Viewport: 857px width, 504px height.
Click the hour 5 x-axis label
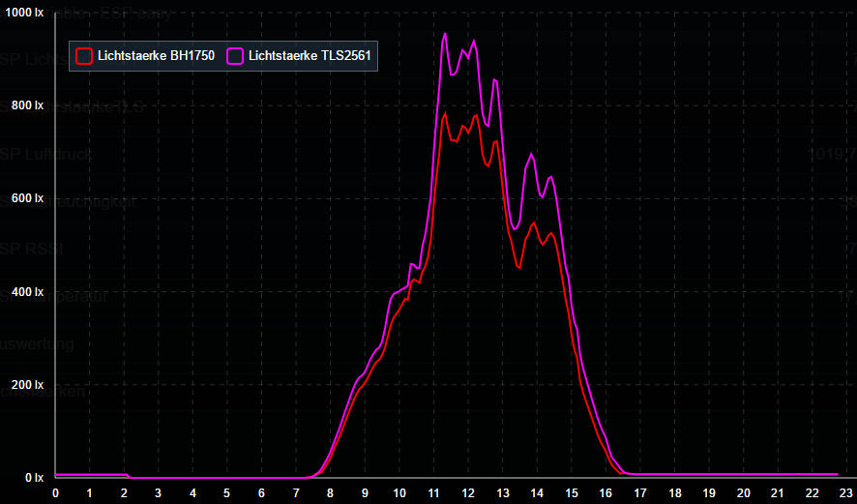(x=226, y=493)
